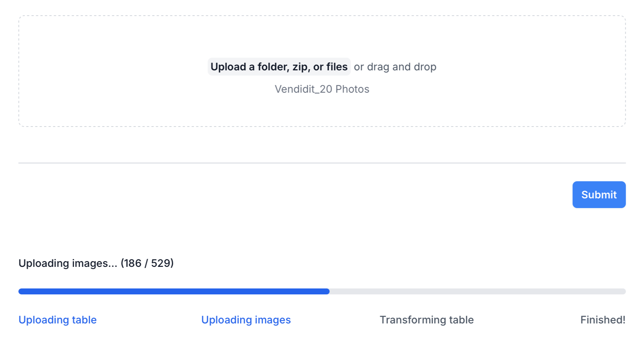Click the "Upload a folder, zip, or files" button
644x348 pixels.
click(x=279, y=67)
